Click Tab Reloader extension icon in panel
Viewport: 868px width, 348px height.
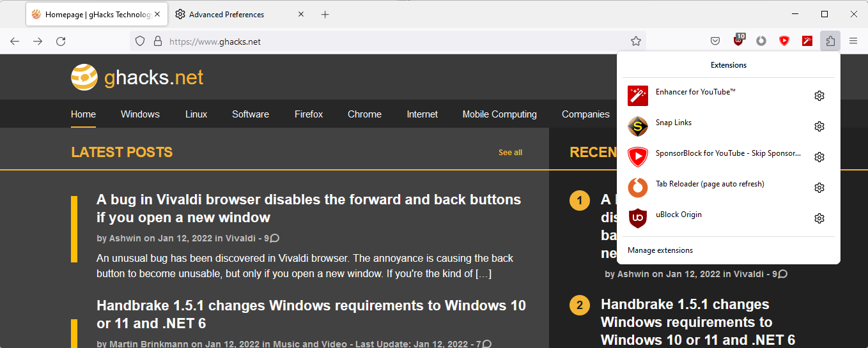point(638,188)
